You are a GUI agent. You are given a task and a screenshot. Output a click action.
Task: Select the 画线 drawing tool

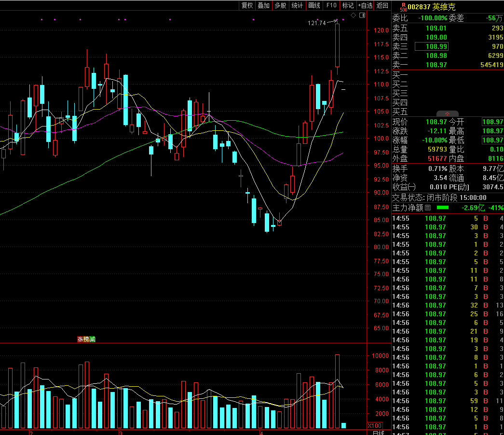pyautogui.click(x=314, y=5)
